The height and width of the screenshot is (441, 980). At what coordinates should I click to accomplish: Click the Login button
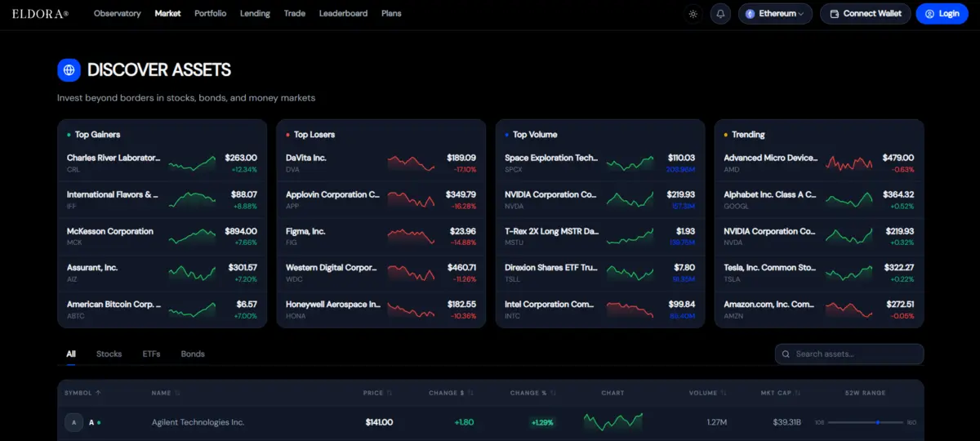pos(942,14)
